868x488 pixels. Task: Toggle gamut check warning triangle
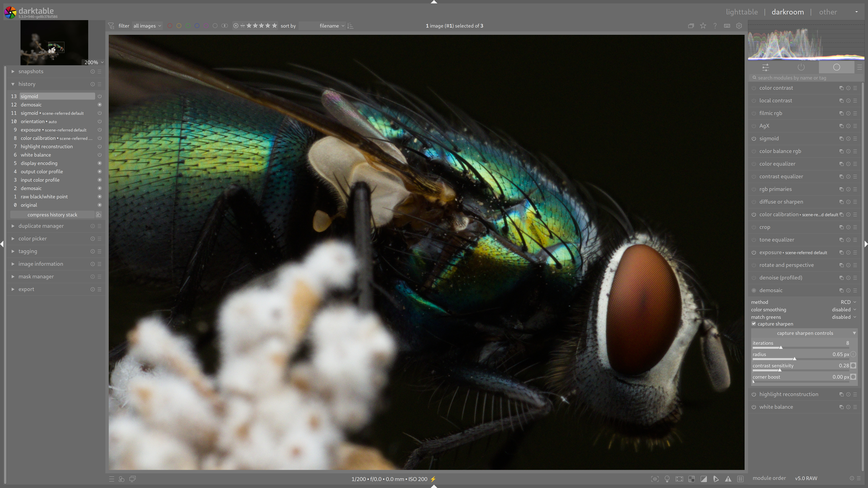pos(728,479)
